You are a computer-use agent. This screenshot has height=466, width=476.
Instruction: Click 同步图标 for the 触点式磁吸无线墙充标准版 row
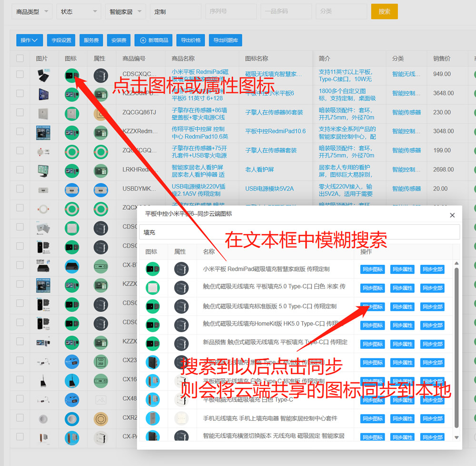point(373,306)
